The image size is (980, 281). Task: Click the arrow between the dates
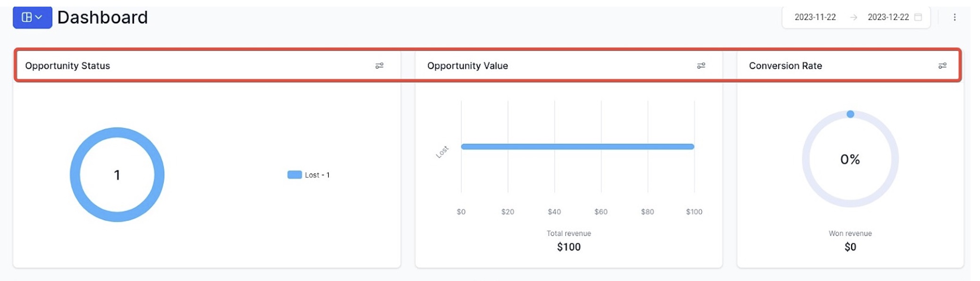point(853,18)
